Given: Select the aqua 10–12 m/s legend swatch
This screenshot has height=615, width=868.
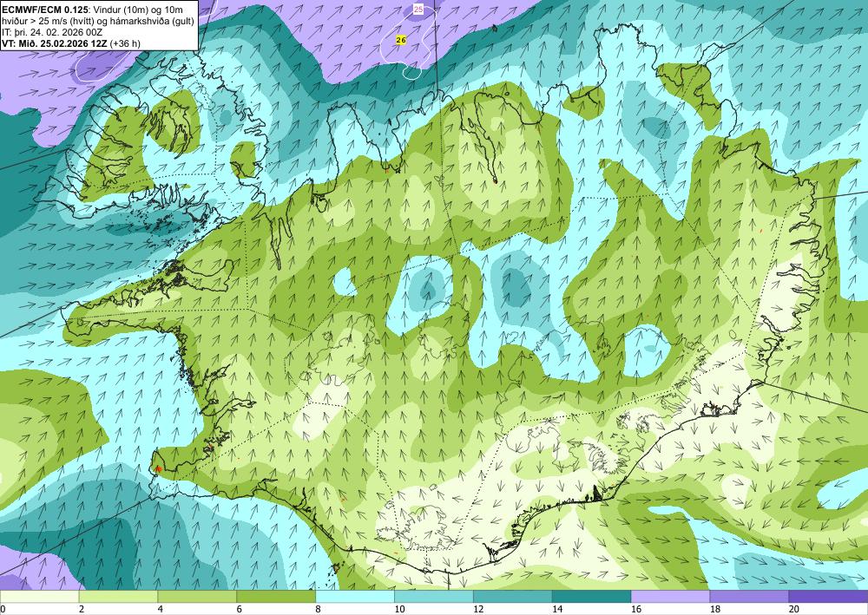Looking at the screenshot, I should [433, 597].
